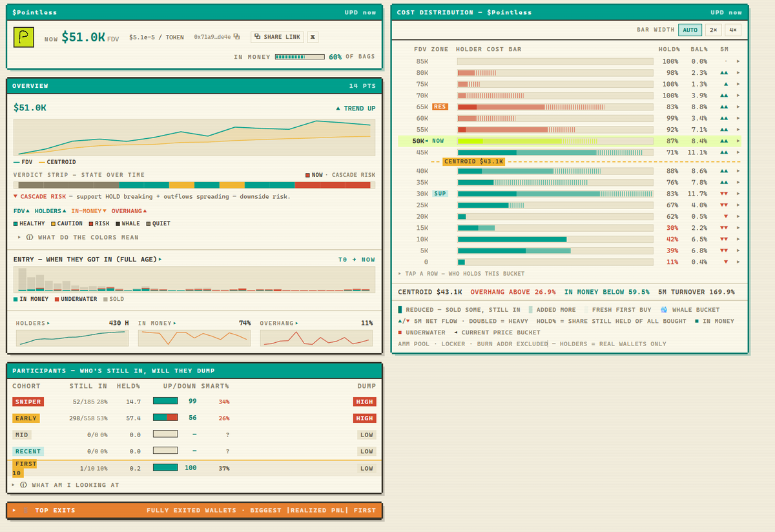Screen dimensions: 775x532
Task: Click the CENTROID $43.1K marker label
Action: tap(473, 161)
